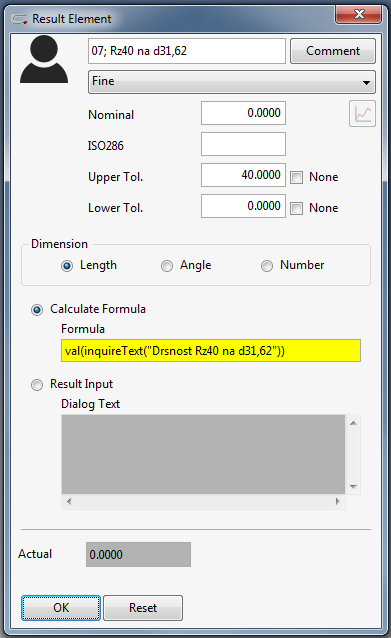Focus the ISO286 input field

(243, 144)
